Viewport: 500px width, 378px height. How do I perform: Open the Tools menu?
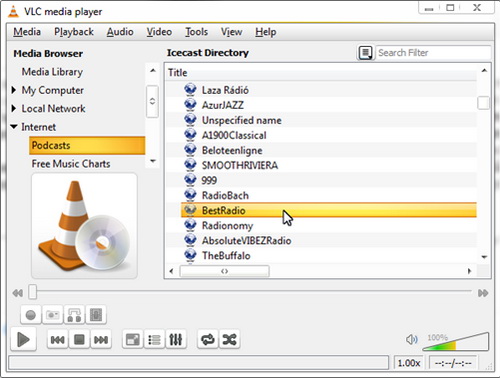[x=197, y=32]
